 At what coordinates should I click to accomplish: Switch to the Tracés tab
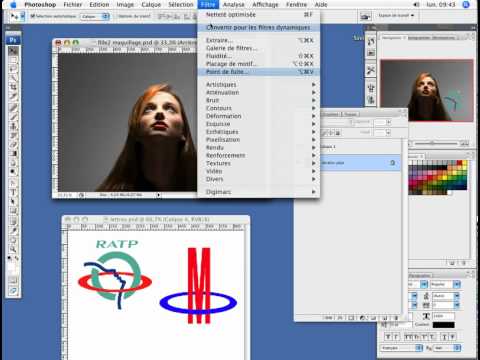click(350, 114)
